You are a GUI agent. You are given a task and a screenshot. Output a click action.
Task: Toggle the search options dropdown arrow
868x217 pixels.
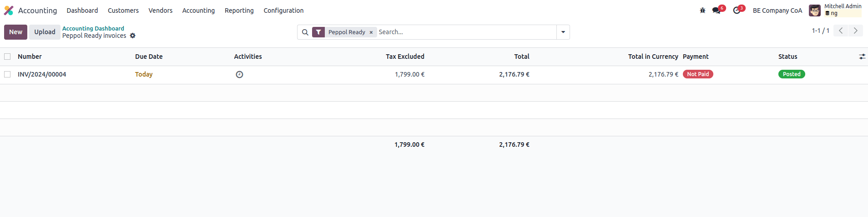[563, 32]
